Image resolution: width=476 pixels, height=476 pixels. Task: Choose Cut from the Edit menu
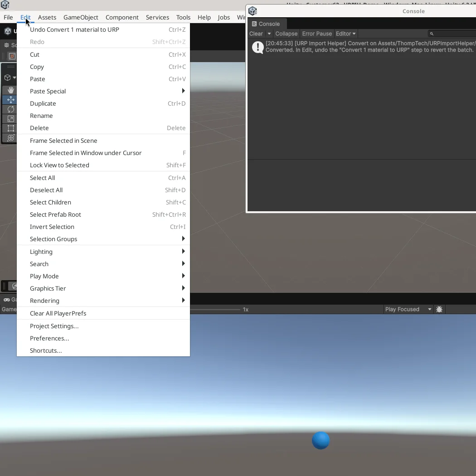[103, 54]
